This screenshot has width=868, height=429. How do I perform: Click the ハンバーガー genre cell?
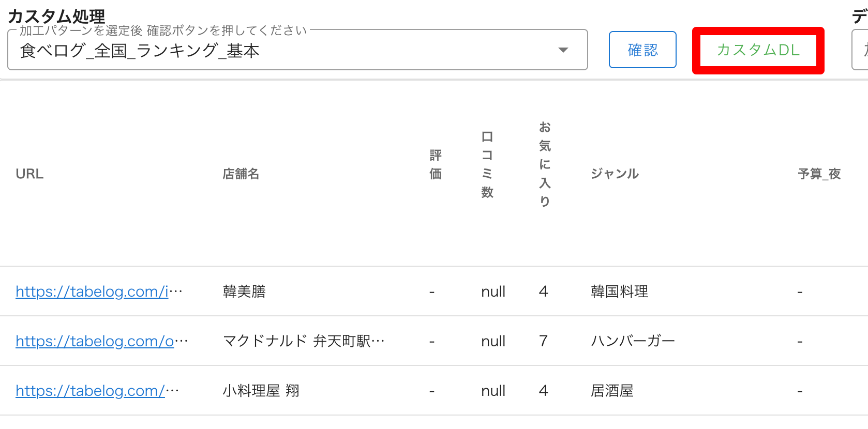coord(633,341)
